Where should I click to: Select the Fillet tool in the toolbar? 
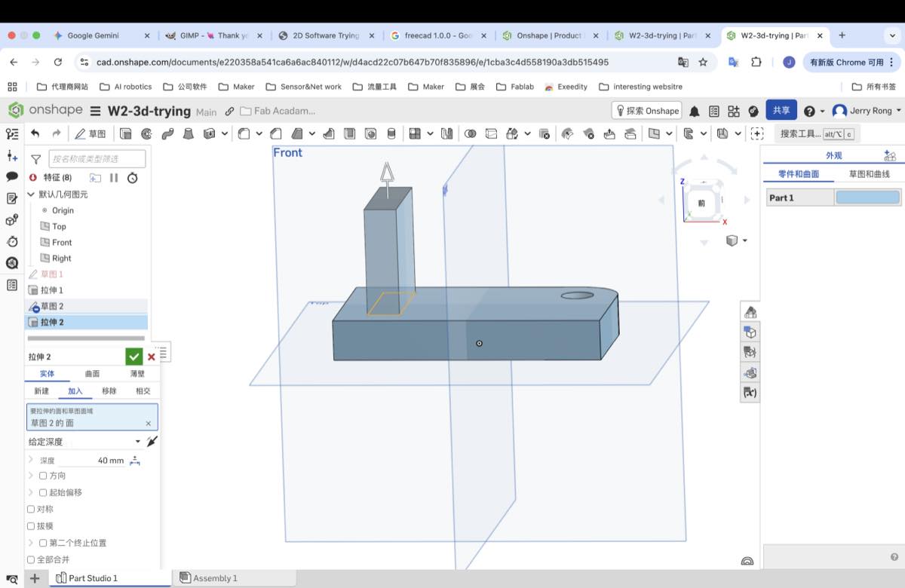[244, 133]
